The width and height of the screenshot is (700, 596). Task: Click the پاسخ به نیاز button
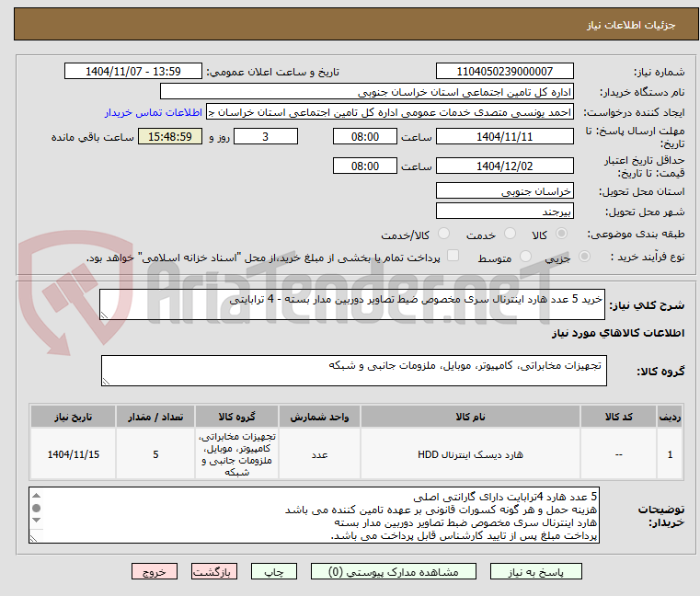(x=535, y=571)
